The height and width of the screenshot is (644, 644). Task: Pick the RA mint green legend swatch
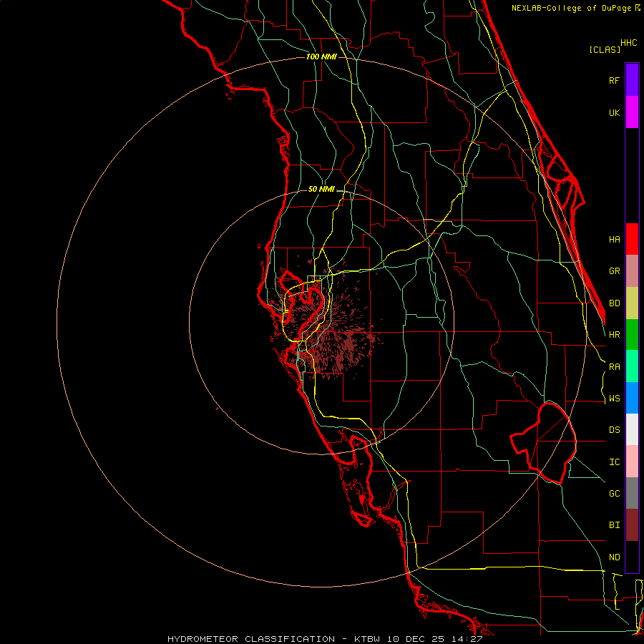coord(632,366)
